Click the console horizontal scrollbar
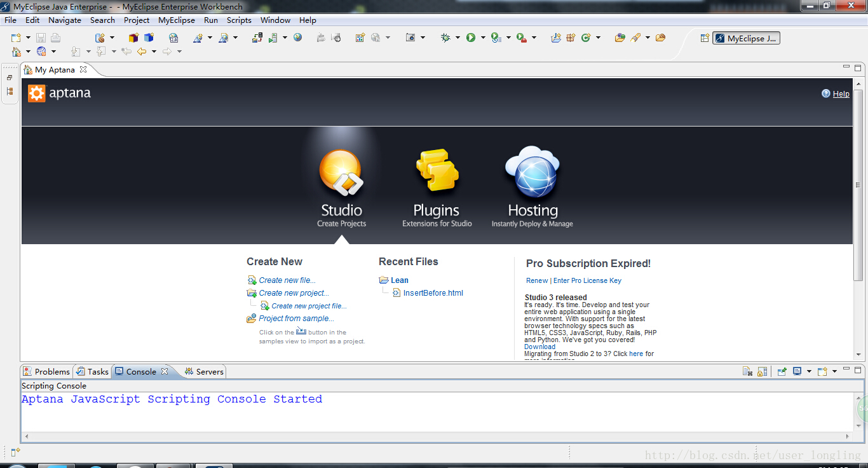This screenshot has width=868, height=468. tap(437, 436)
